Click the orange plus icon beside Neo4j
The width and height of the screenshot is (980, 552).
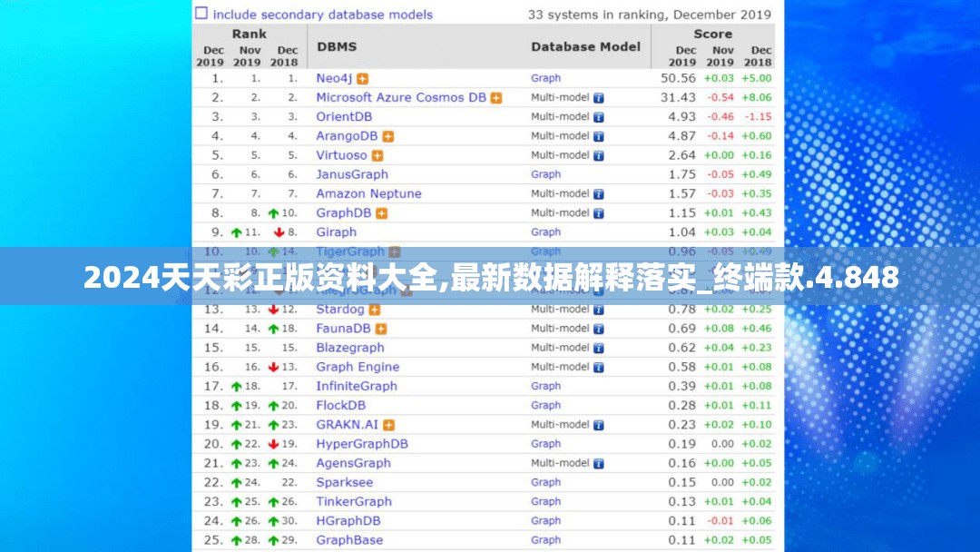pyautogui.click(x=362, y=79)
